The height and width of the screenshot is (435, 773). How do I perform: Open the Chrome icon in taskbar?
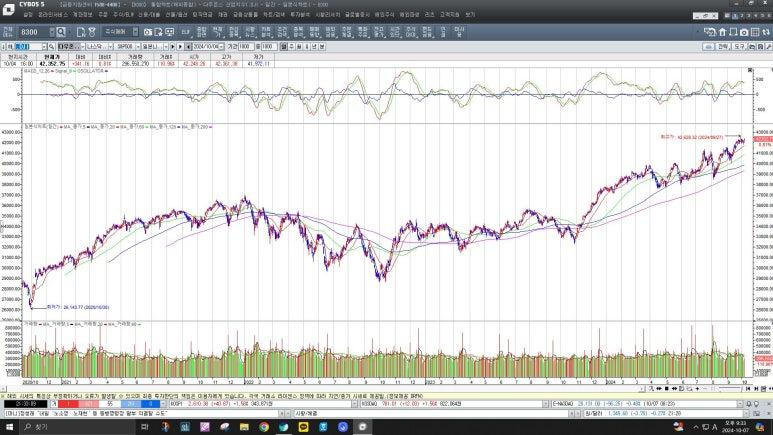coord(264,427)
